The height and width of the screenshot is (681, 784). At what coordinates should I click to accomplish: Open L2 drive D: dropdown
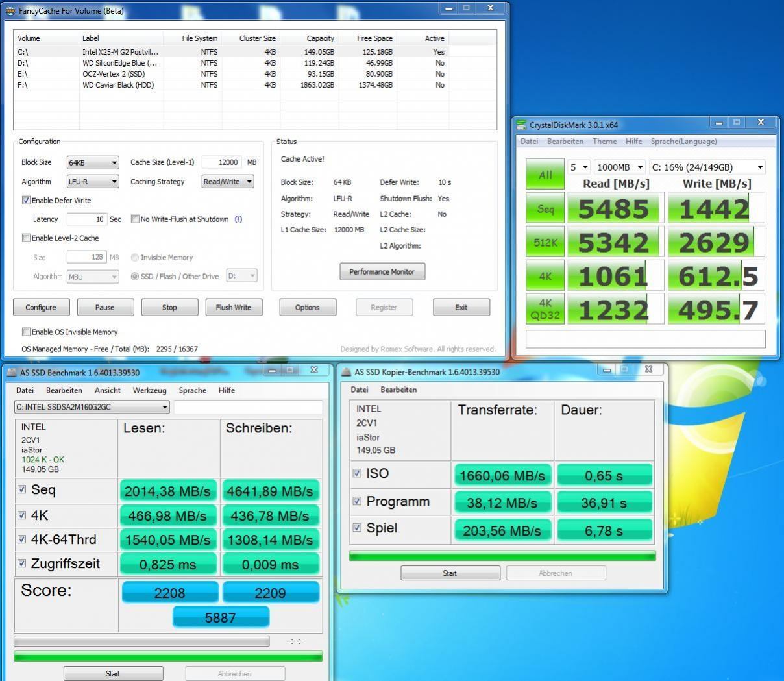(x=241, y=277)
